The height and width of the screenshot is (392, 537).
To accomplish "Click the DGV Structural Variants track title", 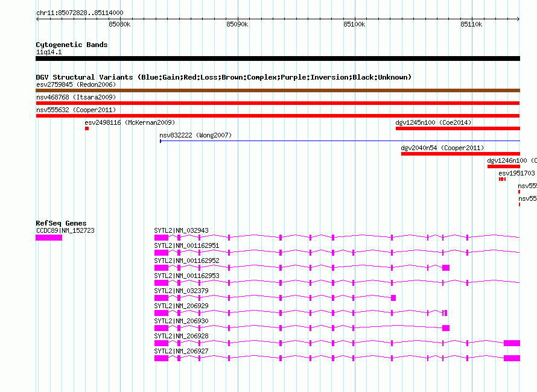I will pos(224,77).
